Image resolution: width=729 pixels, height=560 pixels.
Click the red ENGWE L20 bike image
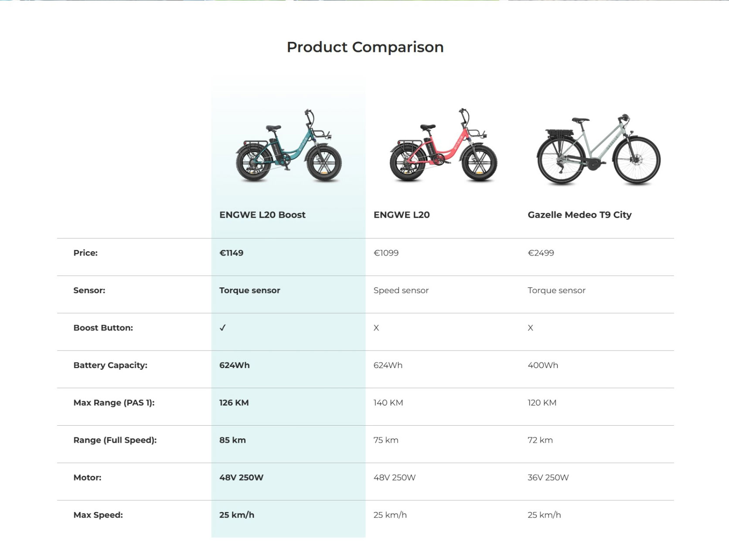click(443, 146)
